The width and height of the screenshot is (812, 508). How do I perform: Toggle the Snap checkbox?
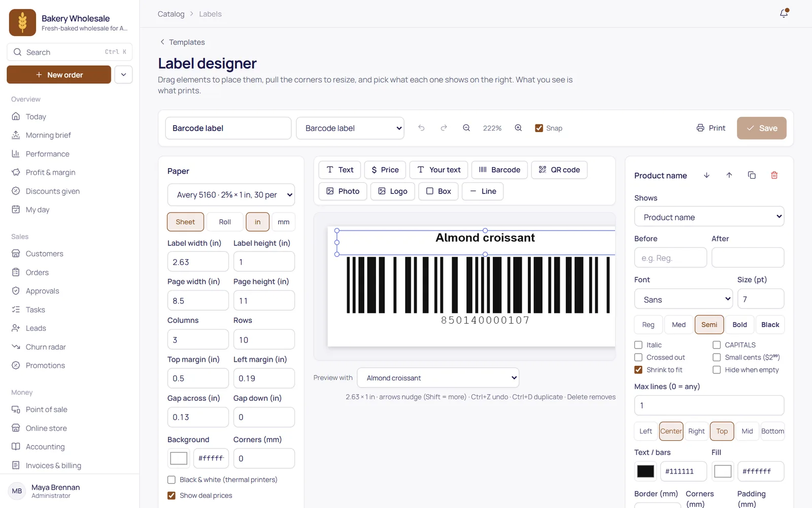point(539,128)
